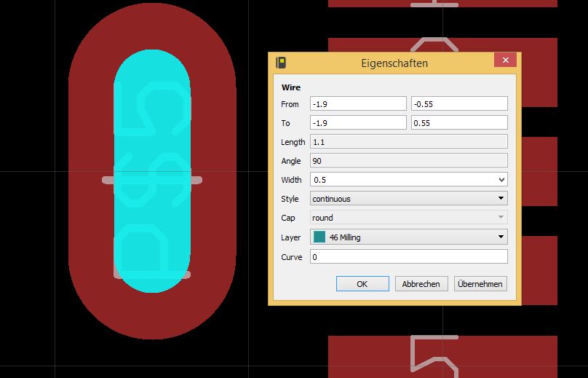Click the EAGLE icon in Eigenschaften title bar

pyautogui.click(x=281, y=63)
